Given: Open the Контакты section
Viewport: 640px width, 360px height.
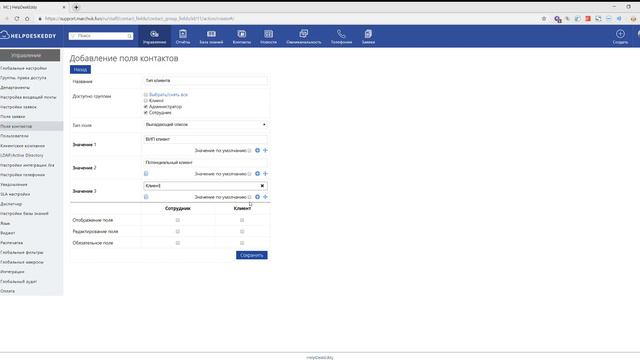Looking at the screenshot, I should 242,36.
